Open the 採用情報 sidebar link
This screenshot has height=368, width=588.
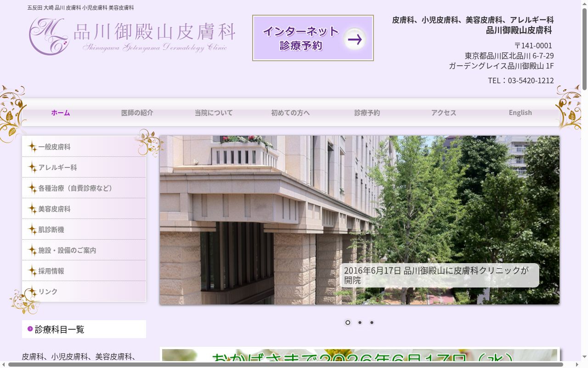(84, 271)
